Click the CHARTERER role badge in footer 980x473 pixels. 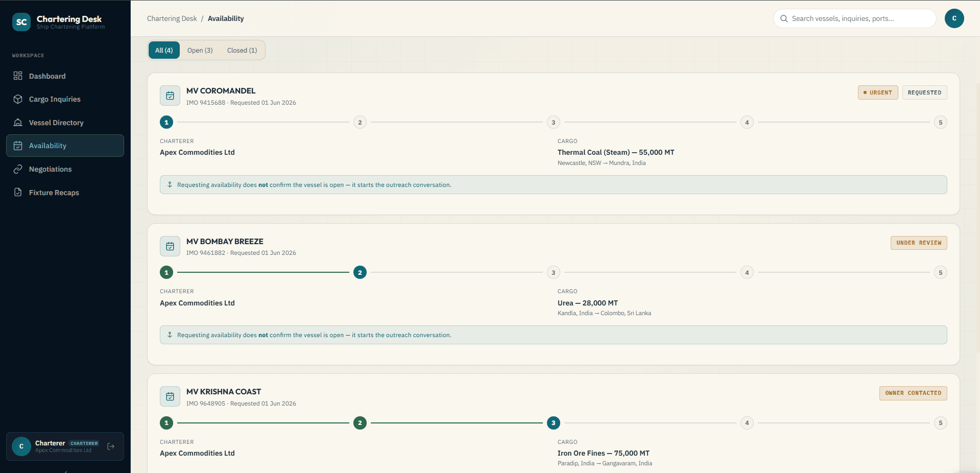84,443
